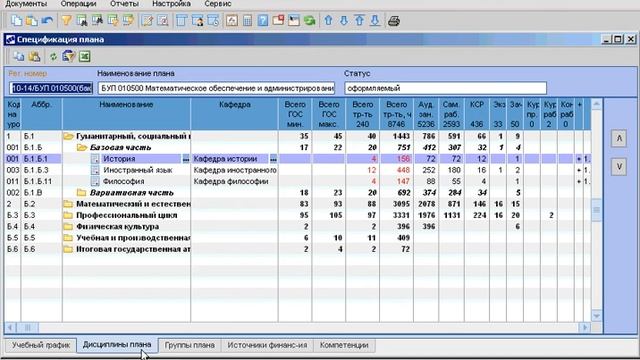Collapse the Базовая часть folder
640x360 pixels.
click(82, 147)
